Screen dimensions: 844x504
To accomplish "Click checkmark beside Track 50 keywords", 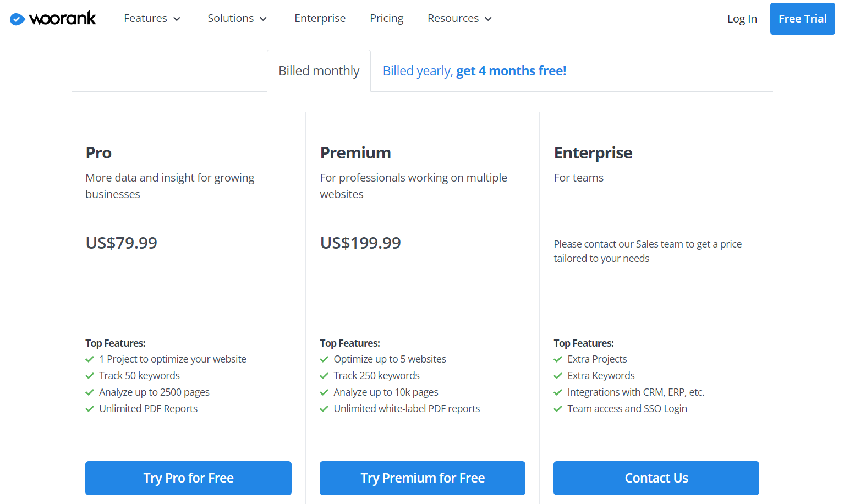I will pos(90,376).
